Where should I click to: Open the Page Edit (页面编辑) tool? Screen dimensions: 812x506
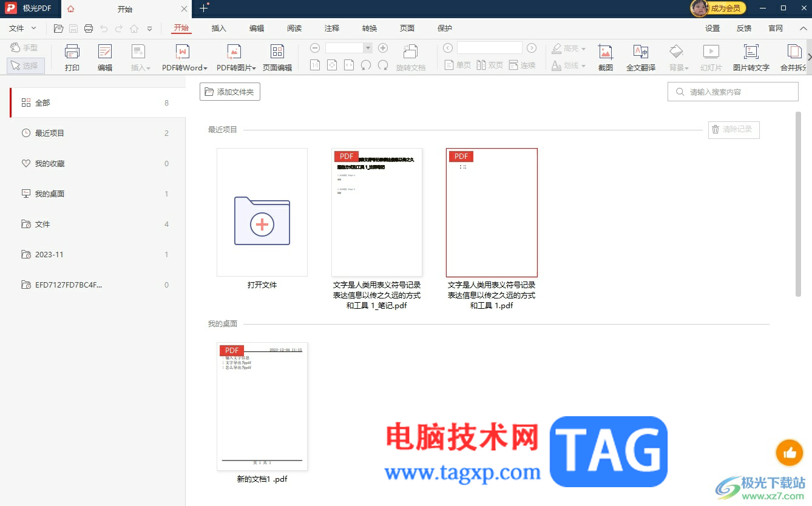(x=277, y=58)
